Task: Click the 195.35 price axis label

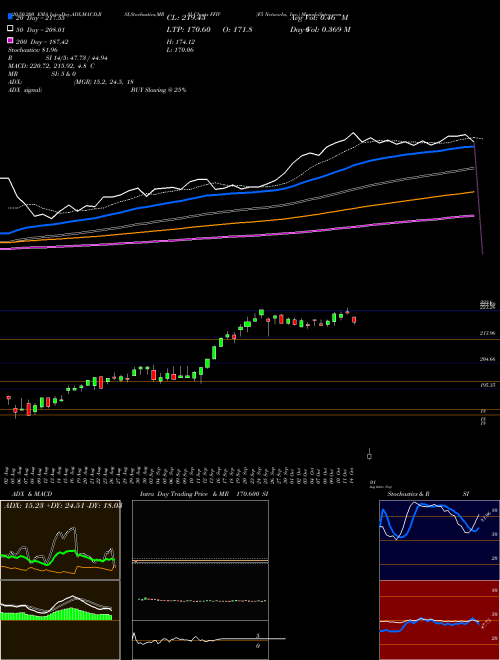Action: coord(487,385)
